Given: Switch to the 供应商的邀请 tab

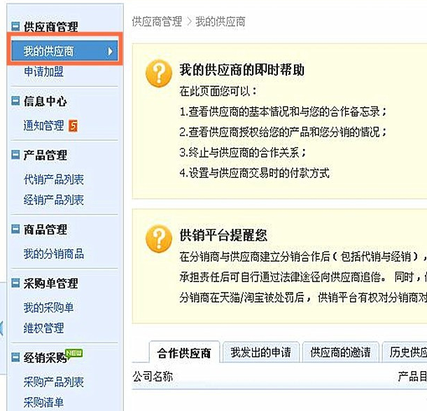Looking at the screenshot, I should click(x=340, y=352).
